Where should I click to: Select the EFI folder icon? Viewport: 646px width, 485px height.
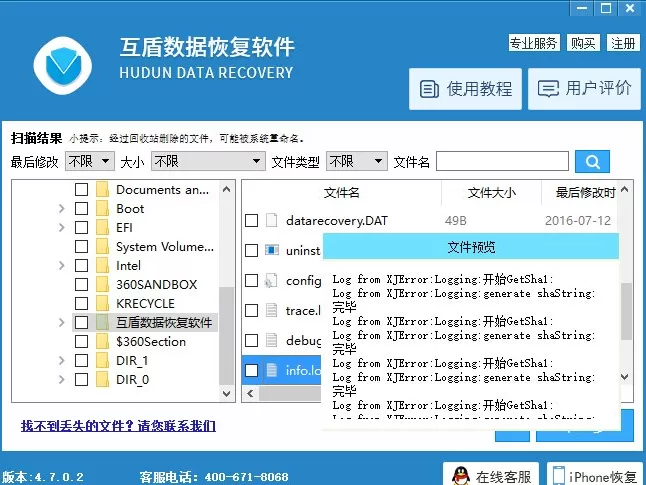102,227
